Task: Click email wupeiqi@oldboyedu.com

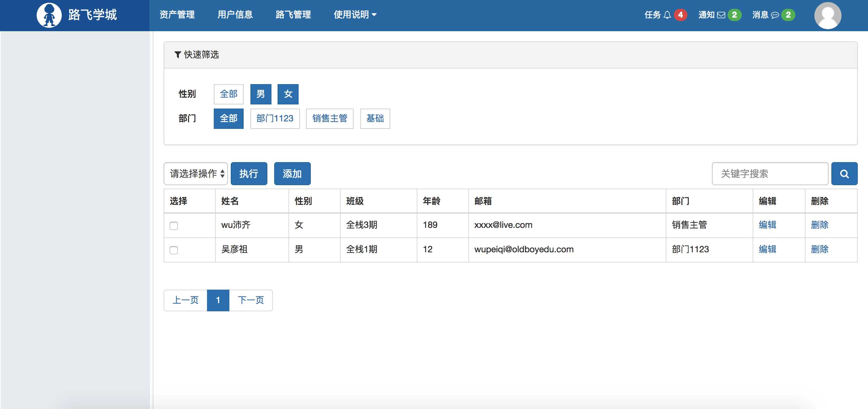Action: click(524, 249)
